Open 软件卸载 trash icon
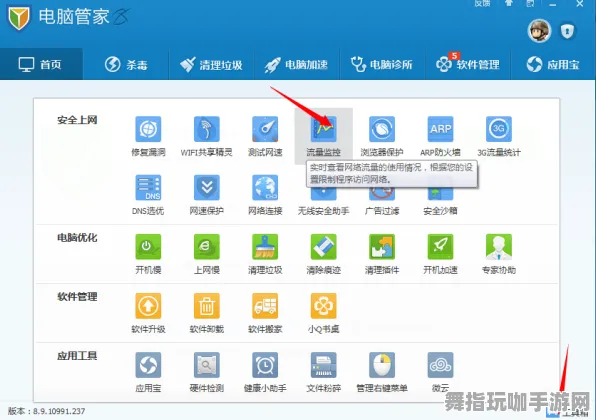The image size is (596, 420). click(206, 306)
